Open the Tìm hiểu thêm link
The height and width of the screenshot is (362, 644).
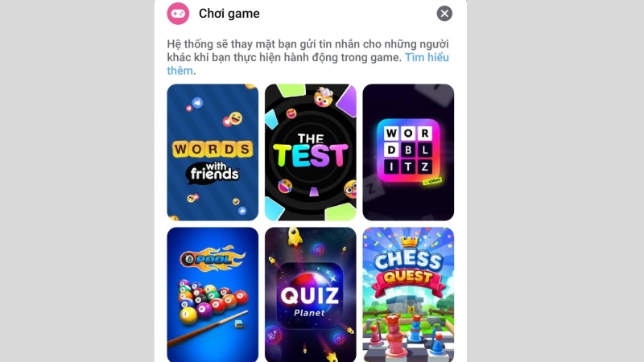point(308,64)
